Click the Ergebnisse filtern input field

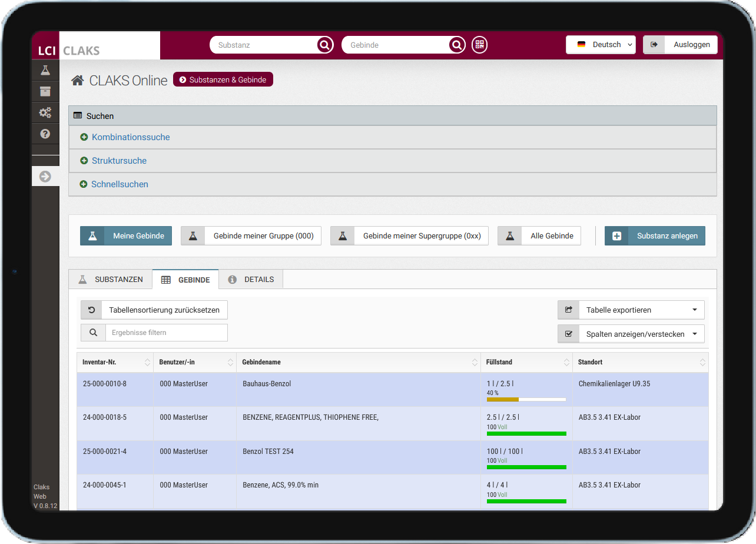click(166, 333)
